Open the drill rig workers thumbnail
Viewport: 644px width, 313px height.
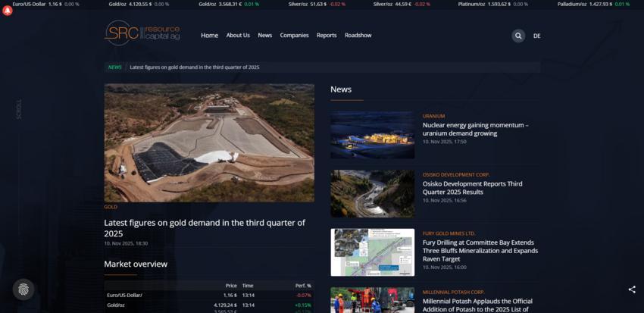coord(373,300)
